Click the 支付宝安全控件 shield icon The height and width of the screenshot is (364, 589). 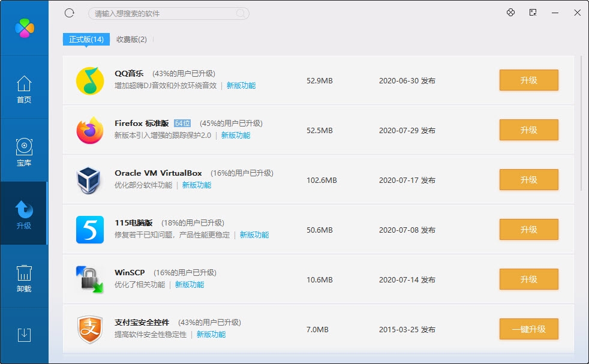pyautogui.click(x=90, y=329)
